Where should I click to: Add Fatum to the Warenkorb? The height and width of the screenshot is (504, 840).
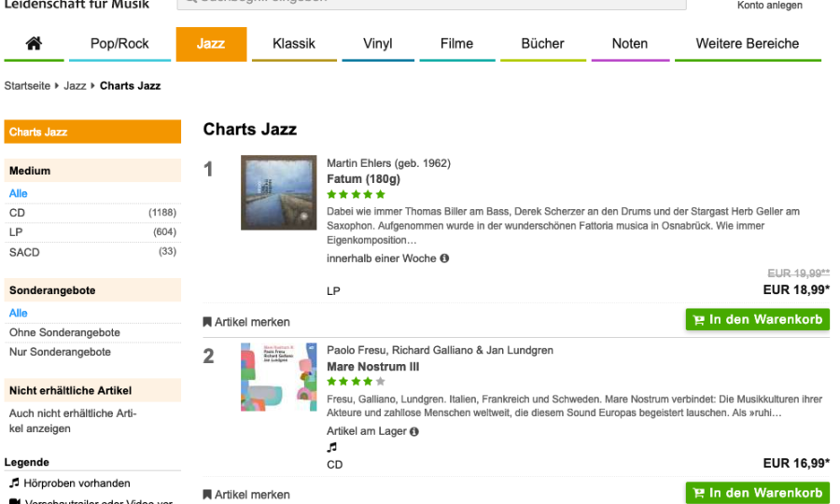point(757,320)
